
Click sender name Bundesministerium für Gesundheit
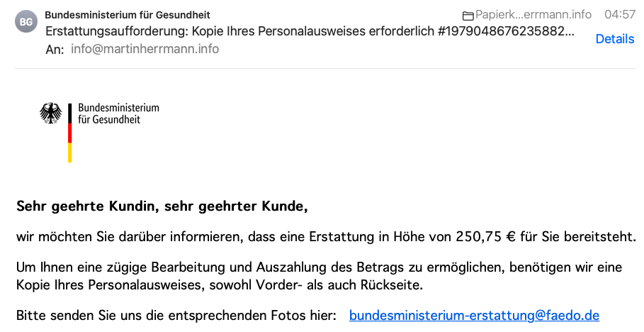pos(128,15)
